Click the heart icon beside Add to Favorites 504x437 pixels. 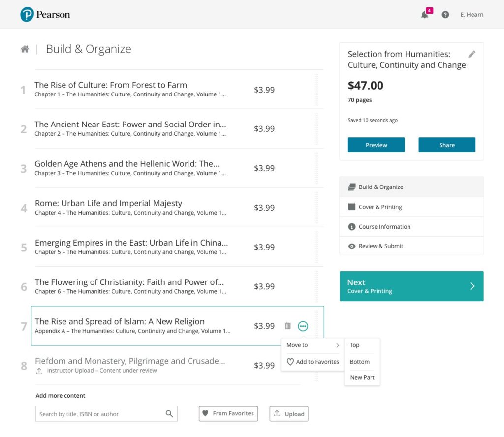pyautogui.click(x=290, y=362)
